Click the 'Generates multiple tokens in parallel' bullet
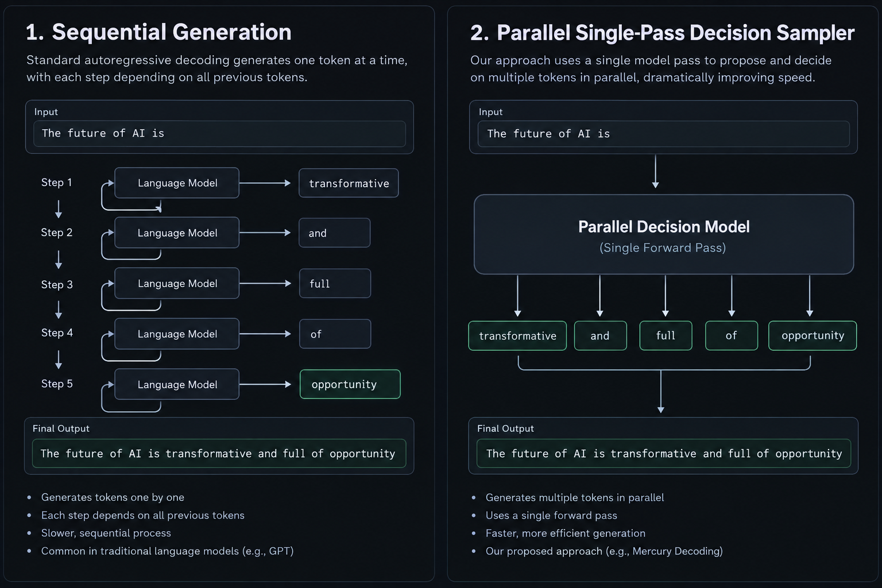Viewport: 882px width, 588px height. [574, 497]
